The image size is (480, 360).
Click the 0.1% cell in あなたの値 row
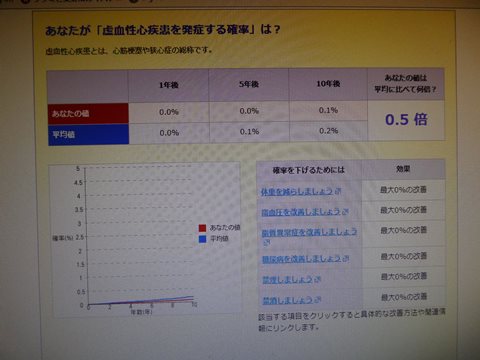[328, 110]
